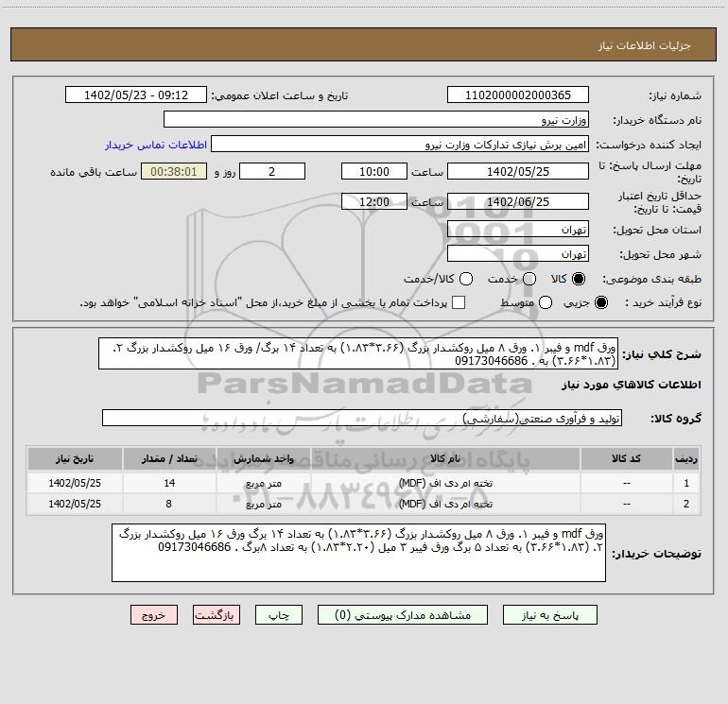Click the شرح کلی نیاز description box
The image size is (728, 704).
coord(358,353)
